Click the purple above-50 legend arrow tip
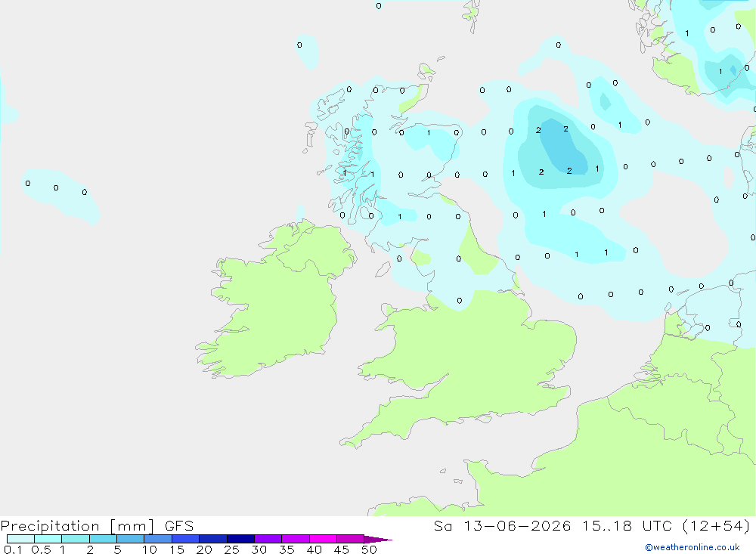Viewport: 756px width, 554px height. pyautogui.click(x=378, y=540)
